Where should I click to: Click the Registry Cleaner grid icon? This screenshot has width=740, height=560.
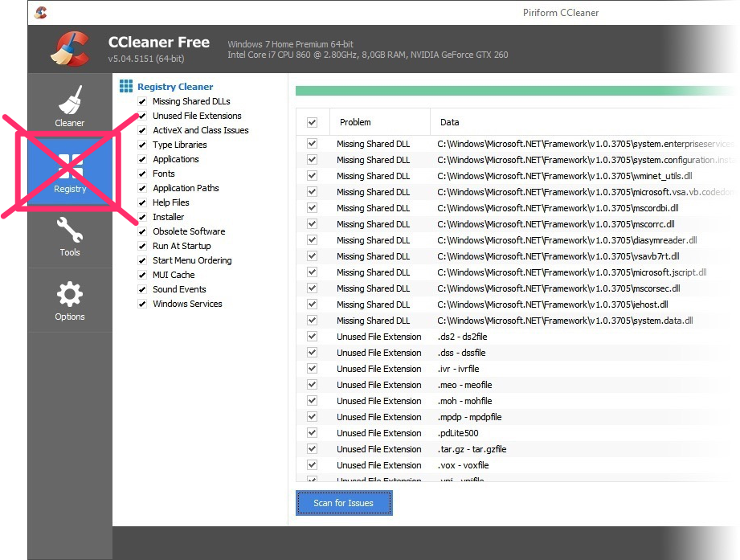pos(126,86)
